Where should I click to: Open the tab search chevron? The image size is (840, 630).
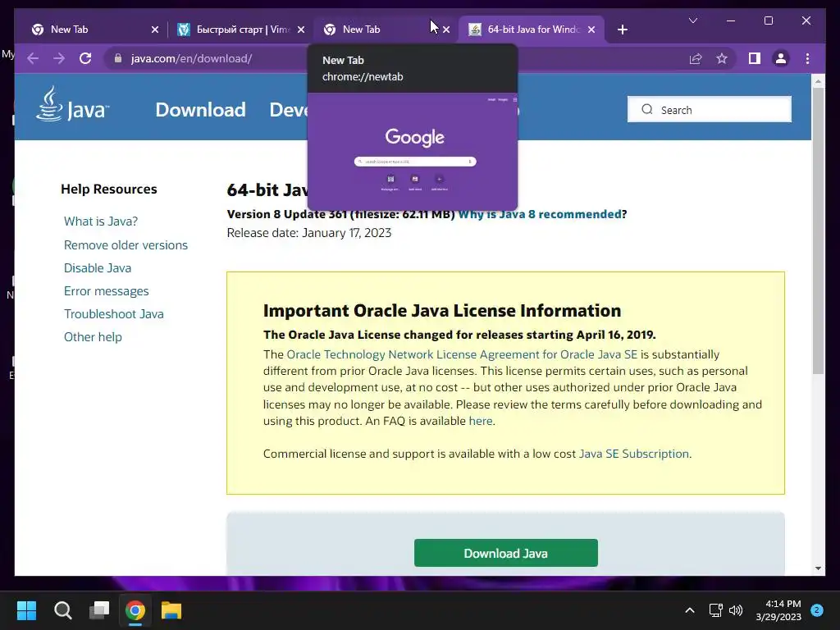click(692, 21)
